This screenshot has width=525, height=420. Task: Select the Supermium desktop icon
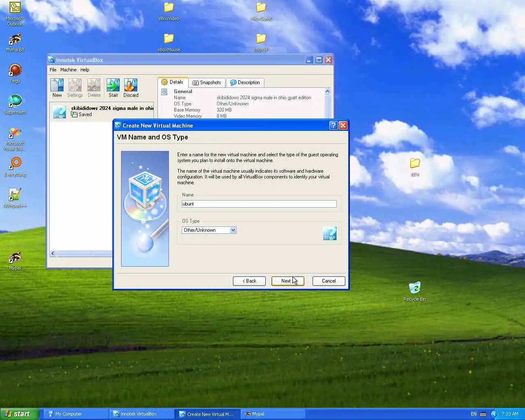pos(15,105)
